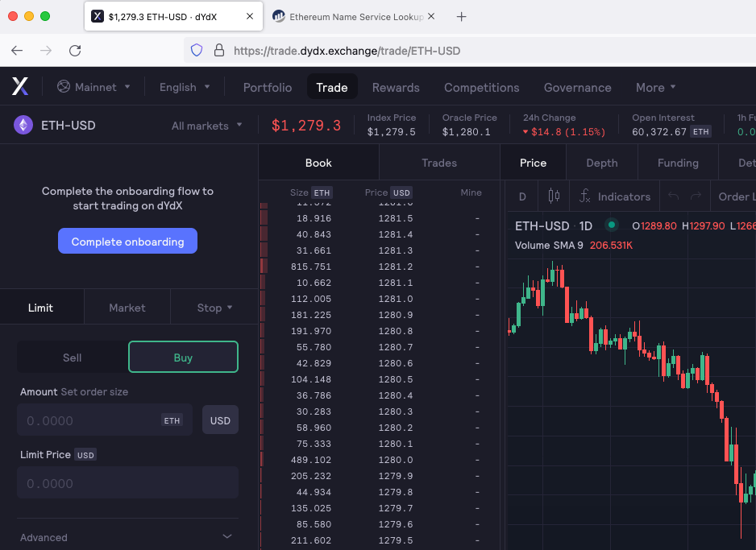Click the Mainnet globe icon
This screenshot has width=756, height=550.
(x=64, y=87)
